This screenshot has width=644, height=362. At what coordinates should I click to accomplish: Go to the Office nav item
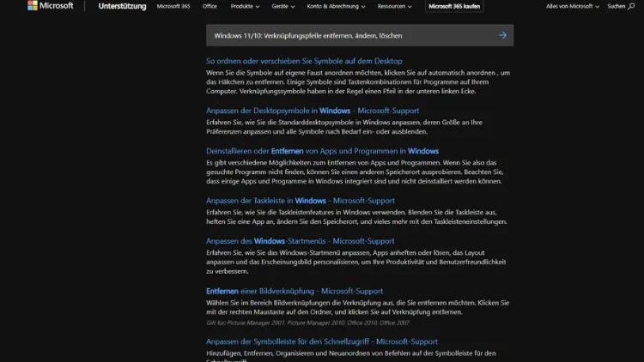(x=210, y=6)
